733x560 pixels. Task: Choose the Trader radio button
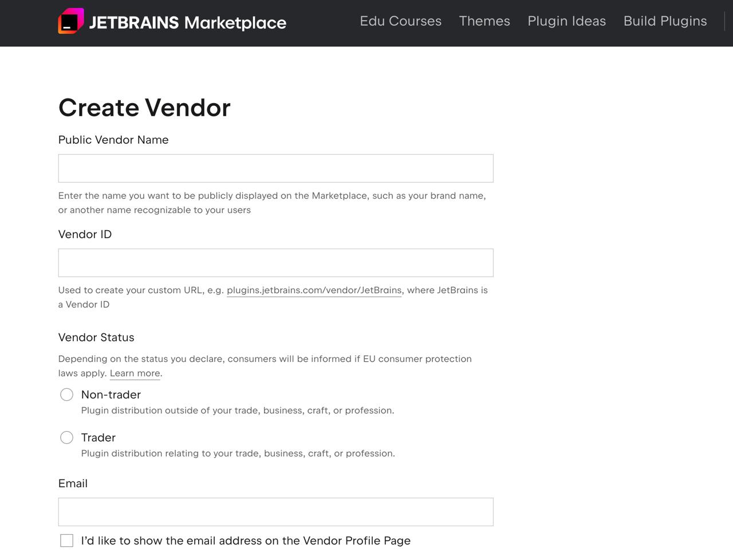(x=67, y=437)
